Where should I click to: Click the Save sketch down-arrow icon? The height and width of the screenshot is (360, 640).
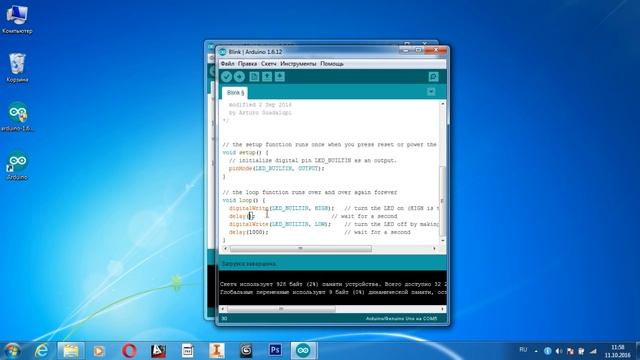280,77
